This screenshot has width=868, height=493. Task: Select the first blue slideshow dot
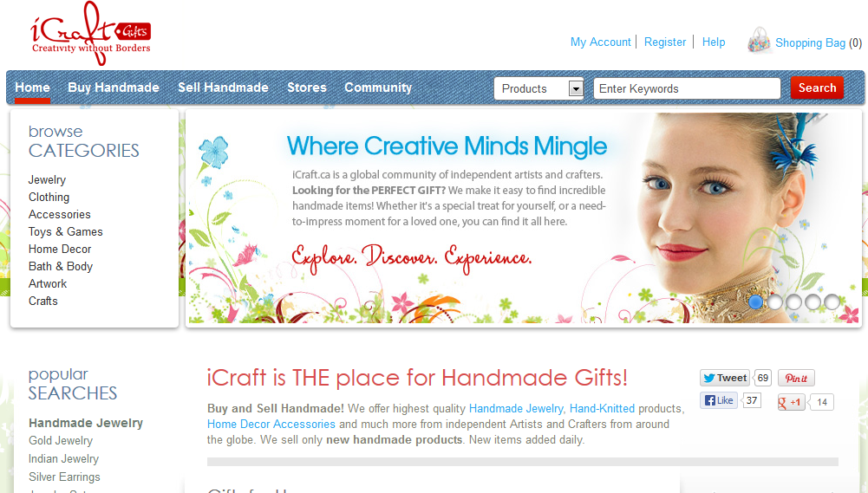[755, 302]
